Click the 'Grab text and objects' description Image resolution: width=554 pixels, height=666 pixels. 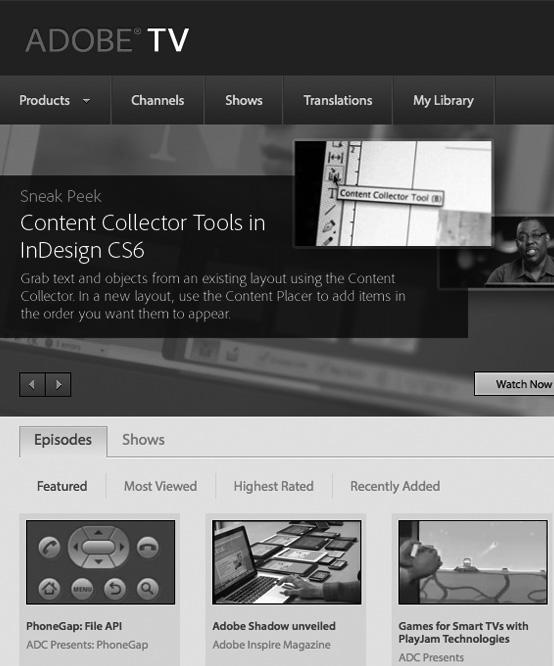pyautogui.click(x=213, y=296)
